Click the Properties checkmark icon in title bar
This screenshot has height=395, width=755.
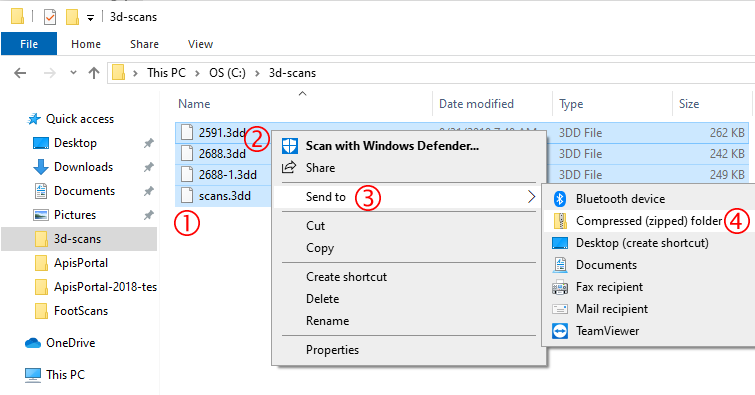(x=50, y=17)
